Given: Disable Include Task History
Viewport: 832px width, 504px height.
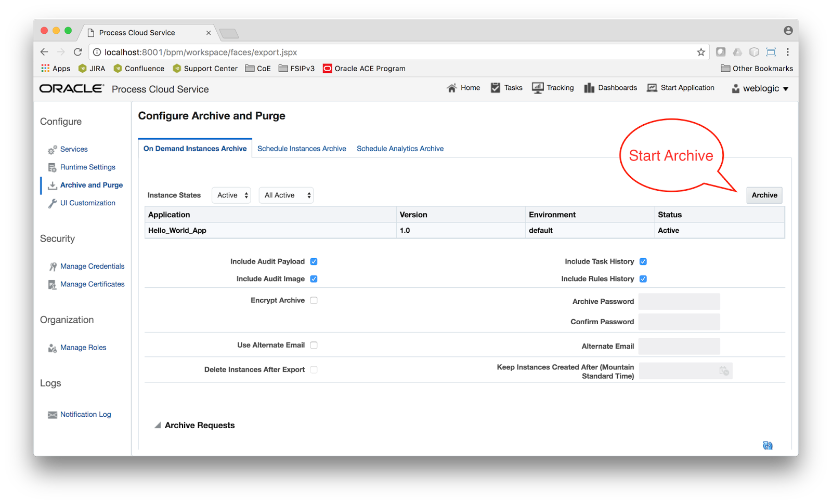Looking at the screenshot, I should [x=643, y=261].
